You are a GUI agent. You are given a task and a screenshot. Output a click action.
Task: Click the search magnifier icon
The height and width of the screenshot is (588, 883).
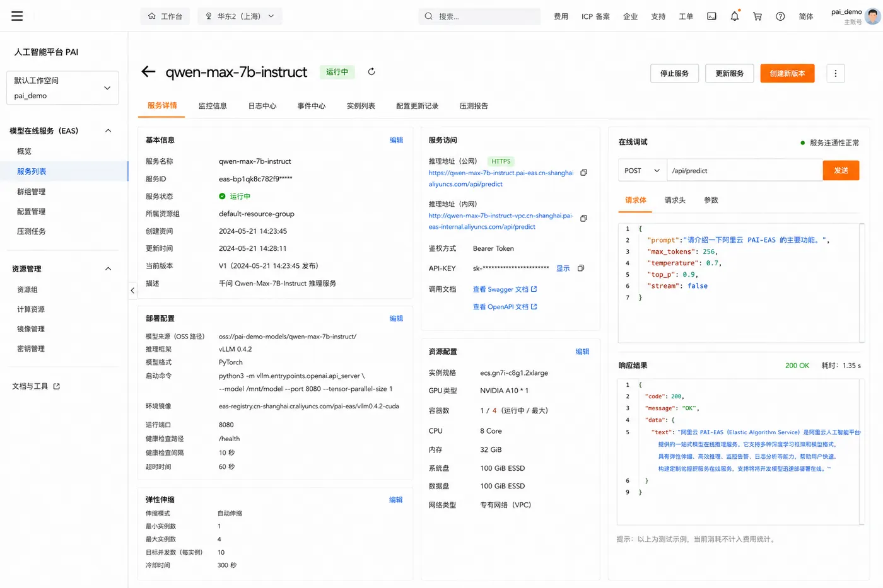click(429, 16)
